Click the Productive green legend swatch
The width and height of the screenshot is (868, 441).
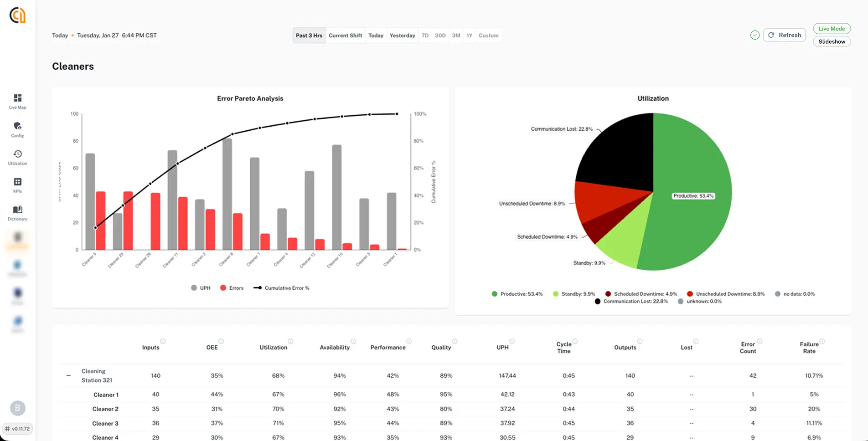click(x=494, y=294)
